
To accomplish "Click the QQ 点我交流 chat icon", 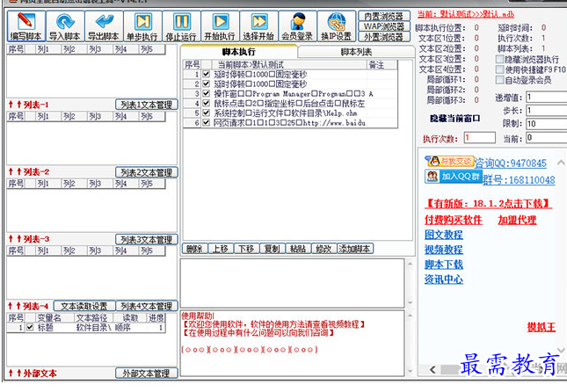I will [x=448, y=162].
